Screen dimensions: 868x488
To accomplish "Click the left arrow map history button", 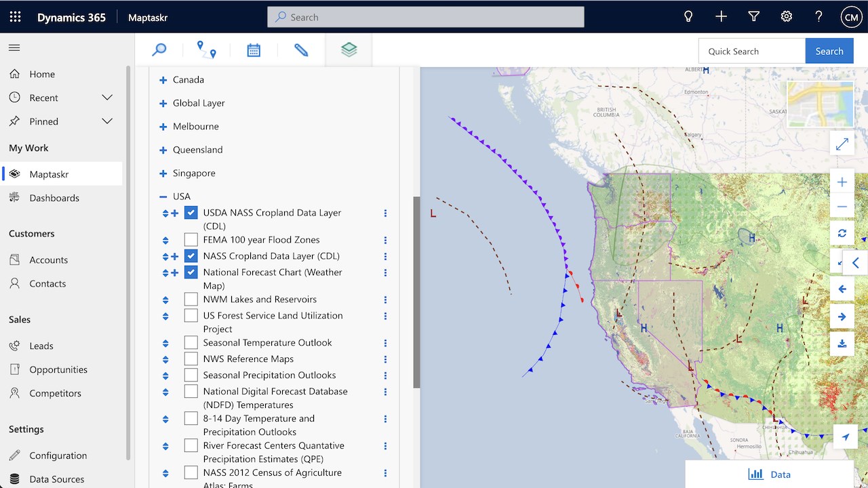I will point(842,289).
